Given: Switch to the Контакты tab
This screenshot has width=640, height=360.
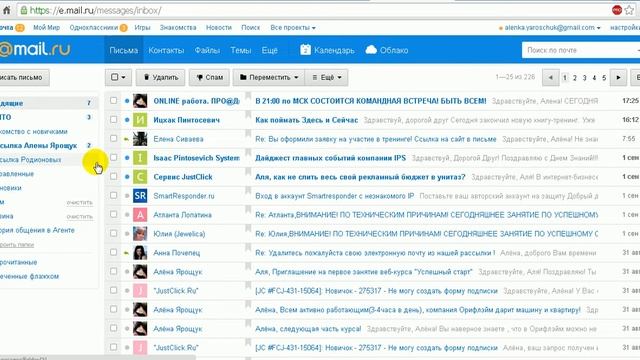Looking at the screenshot, I should pyautogui.click(x=166, y=50).
